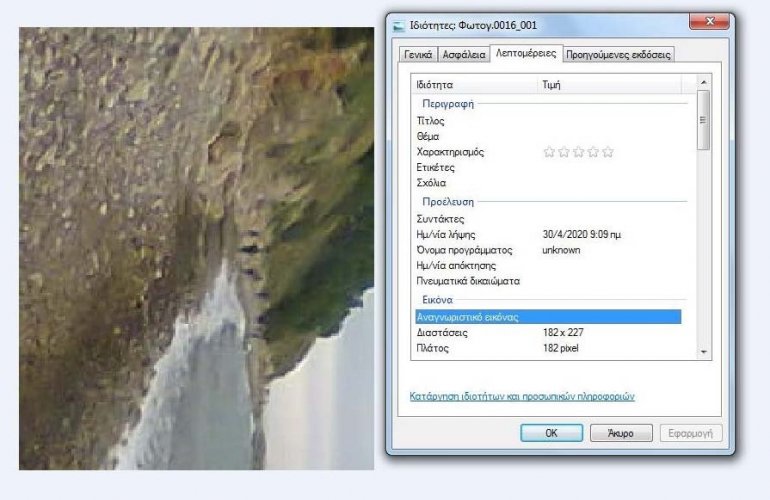The width and height of the screenshot is (770, 500).
Task: Select the Σχόλια property row
Action: [x=548, y=183]
